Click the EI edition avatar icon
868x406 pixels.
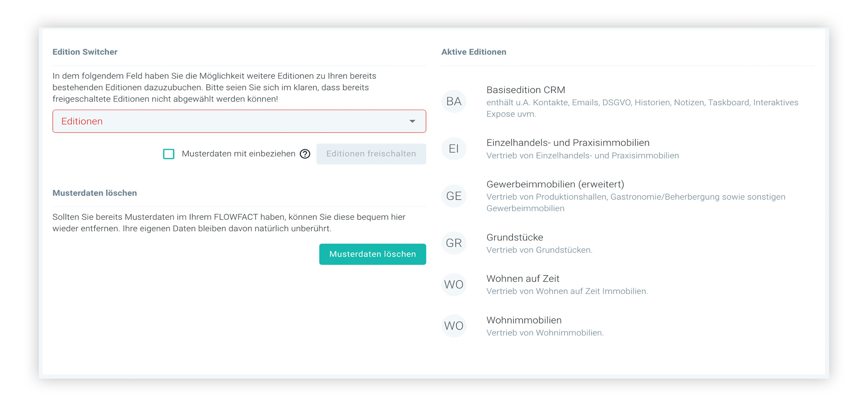(454, 149)
